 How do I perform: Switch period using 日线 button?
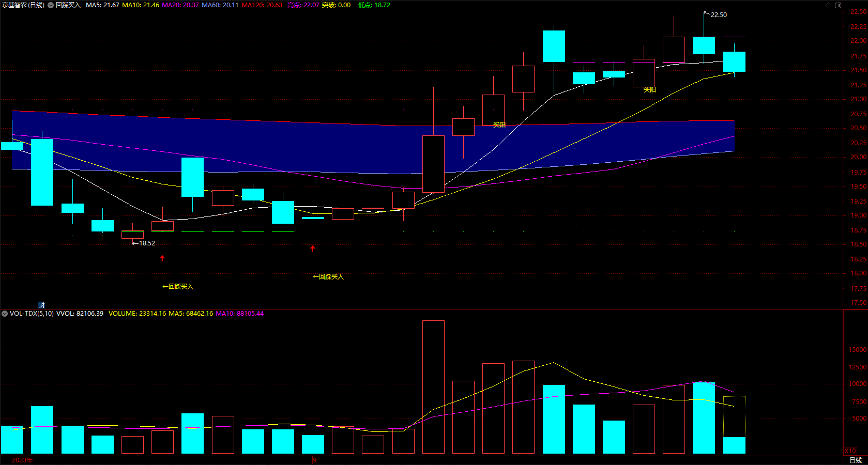(x=856, y=460)
